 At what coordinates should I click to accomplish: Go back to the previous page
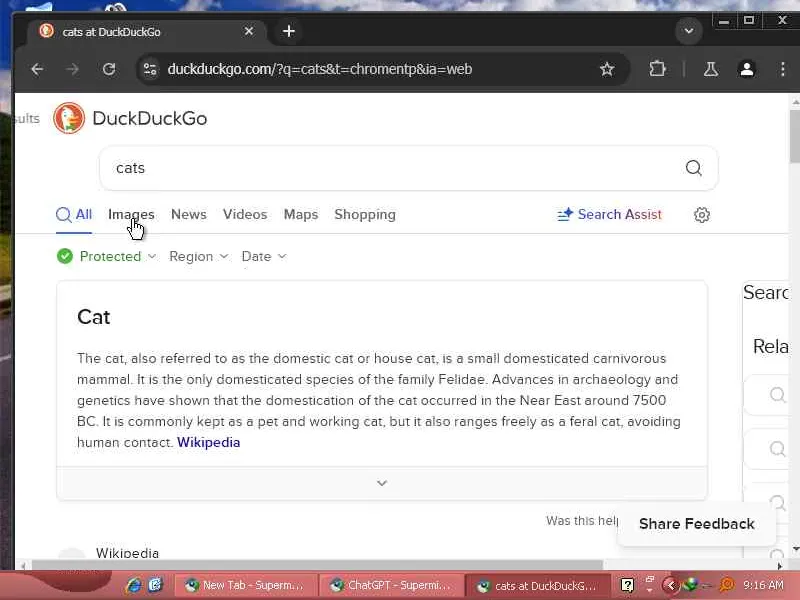coord(37,69)
